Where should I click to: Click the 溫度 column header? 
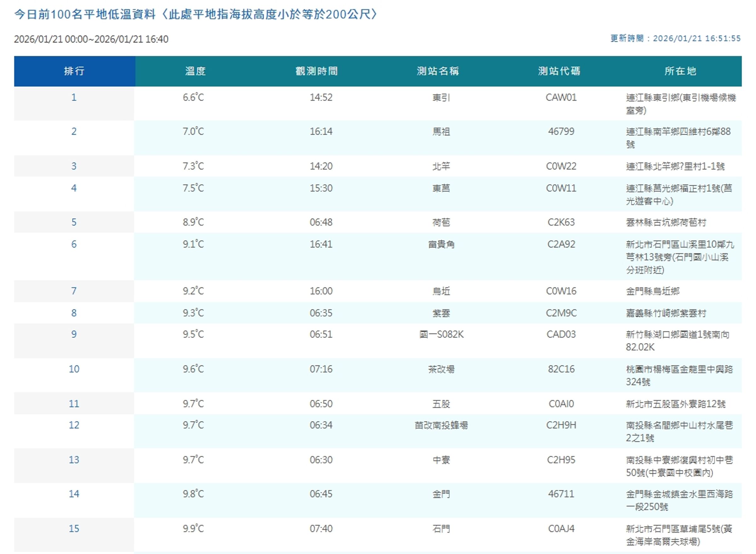tap(195, 71)
